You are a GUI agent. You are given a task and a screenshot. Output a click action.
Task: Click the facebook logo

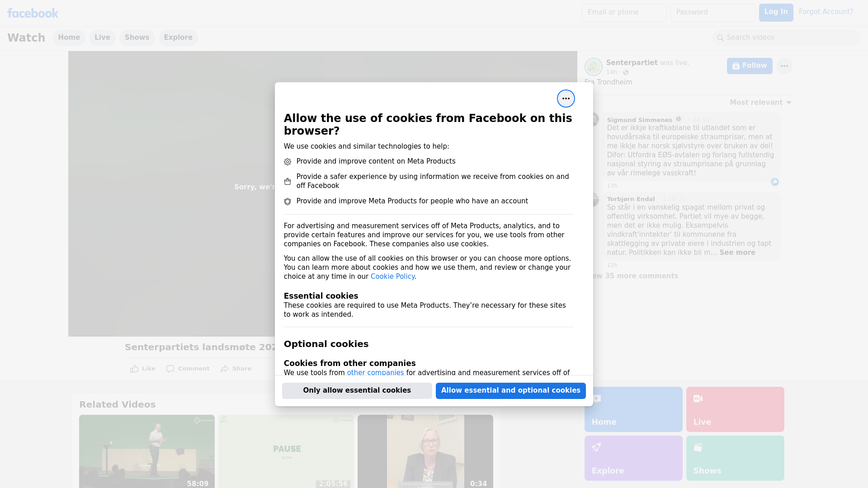(x=33, y=13)
